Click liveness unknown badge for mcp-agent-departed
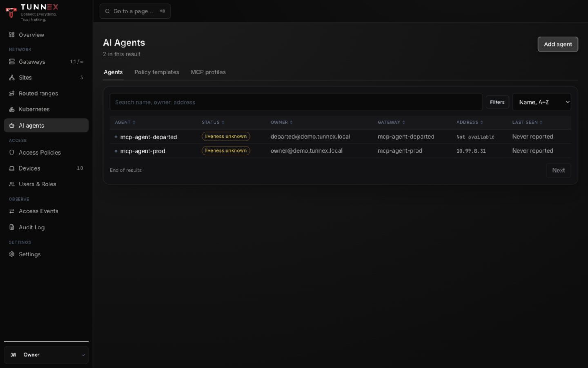Image resolution: width=588 pixels, height=368 pixels. (x=226, y=137)
